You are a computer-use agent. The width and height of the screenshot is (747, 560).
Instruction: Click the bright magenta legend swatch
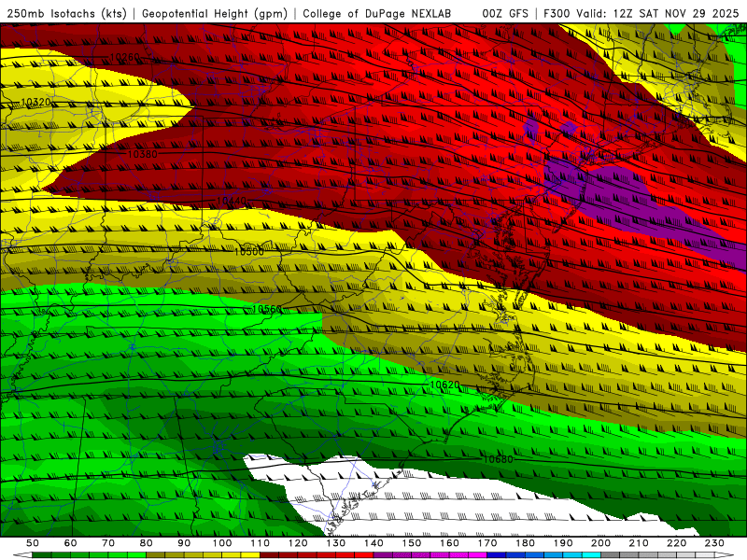478,555
